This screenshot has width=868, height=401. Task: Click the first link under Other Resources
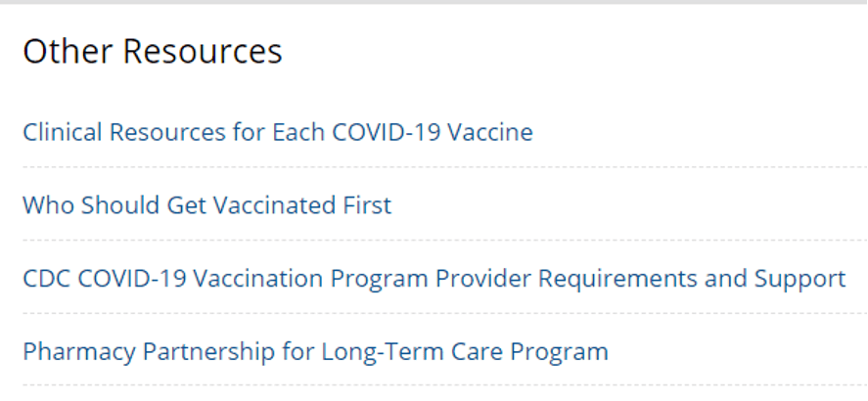(x=278, y=132)
